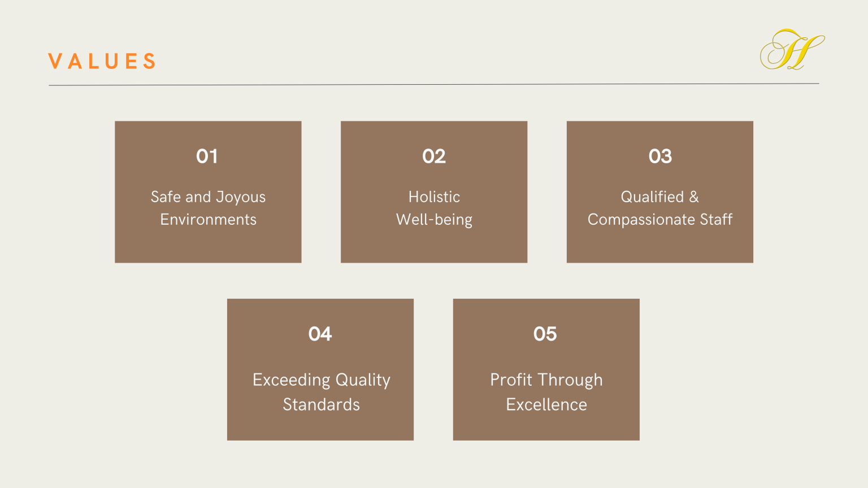Click the 'Exceeding Quality' text line
The height and width of the screenshot is (488, 868).
click(321, 380)
